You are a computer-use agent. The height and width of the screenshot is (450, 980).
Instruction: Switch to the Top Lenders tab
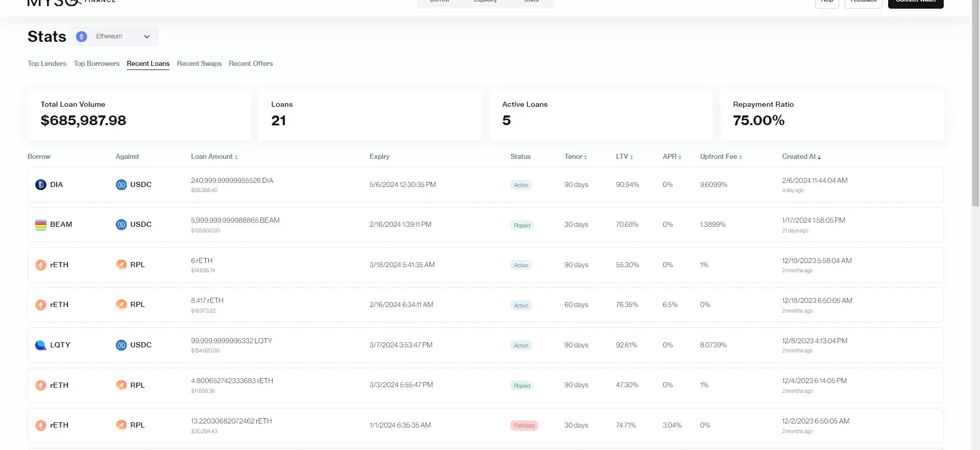click(x=47, y=64)
